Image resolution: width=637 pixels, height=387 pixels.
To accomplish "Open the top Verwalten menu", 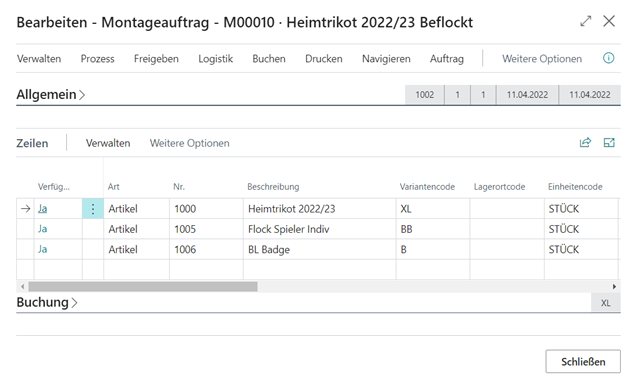I will [x=39, y=59].
